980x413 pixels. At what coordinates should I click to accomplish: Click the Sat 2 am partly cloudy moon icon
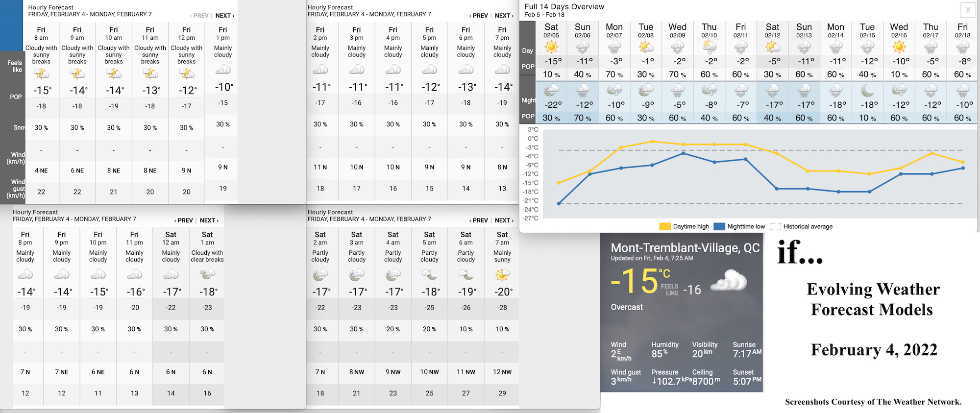[x=320, y=275]
